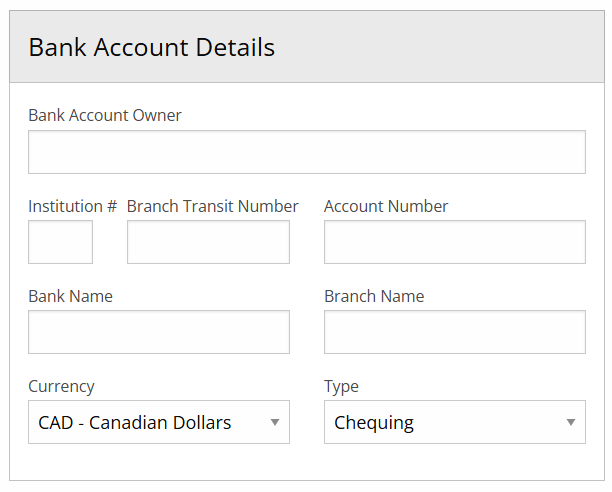Click the Branch Name label

[374, 296]
